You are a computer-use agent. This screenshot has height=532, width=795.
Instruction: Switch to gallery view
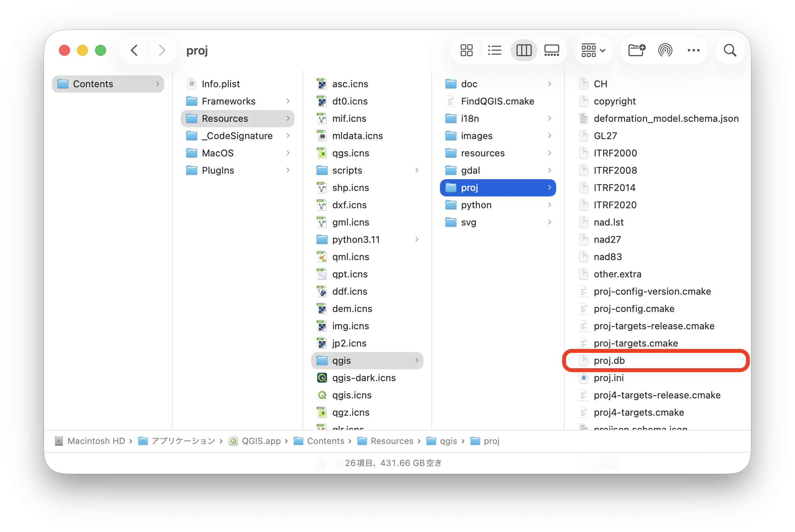(x=552, y=50)
